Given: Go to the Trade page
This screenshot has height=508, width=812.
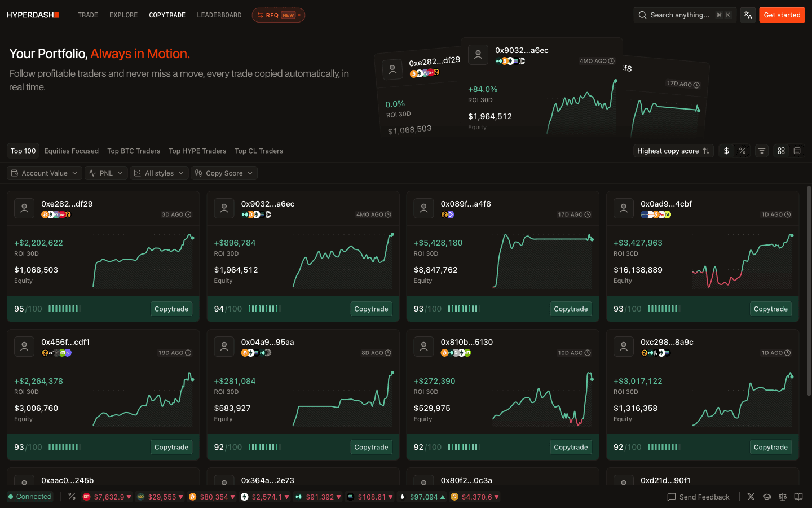Looking at the screenshot, I should (x=88, y=15).
